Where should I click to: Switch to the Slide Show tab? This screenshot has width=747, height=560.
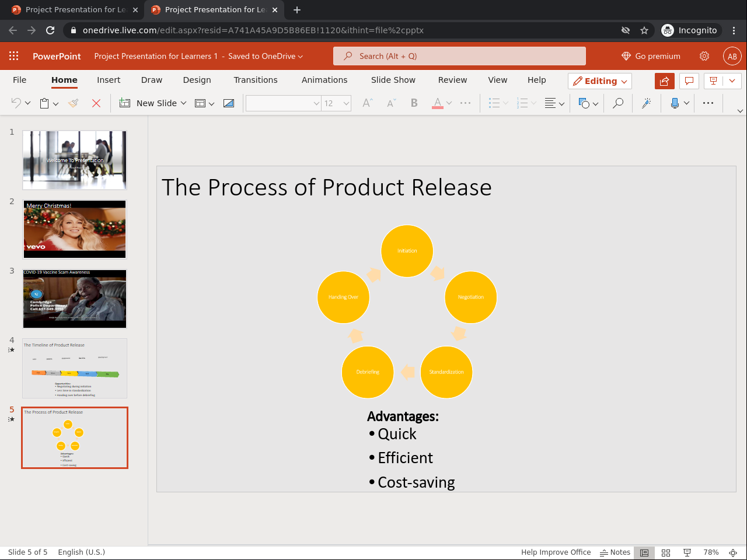pos(393,80)
